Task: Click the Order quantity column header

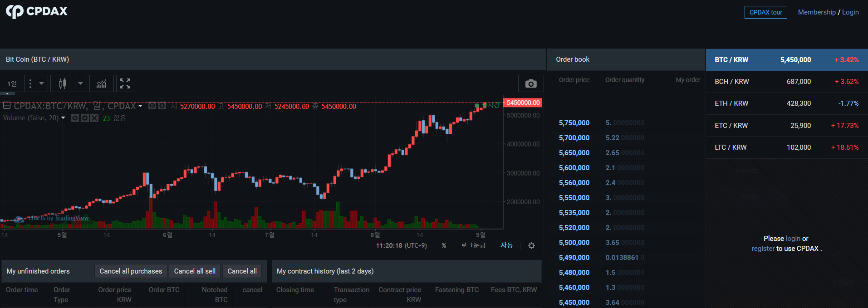Action: click(625, 80)
